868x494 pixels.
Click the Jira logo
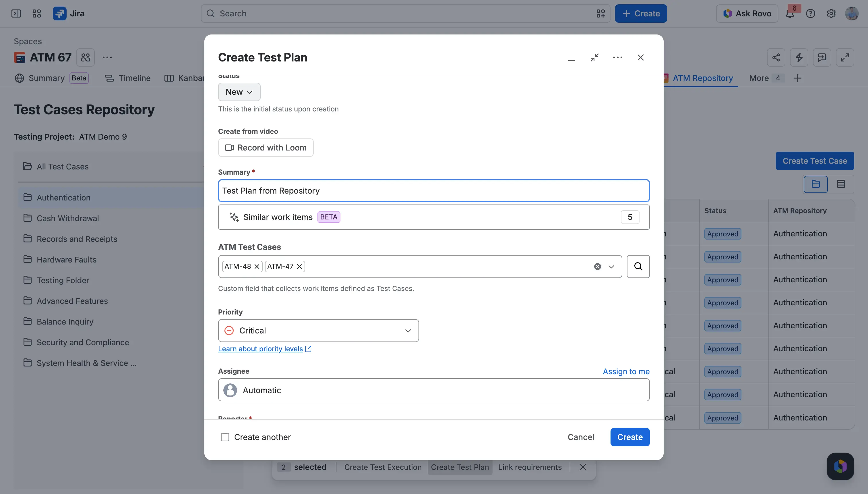click(x=69, y=13)
